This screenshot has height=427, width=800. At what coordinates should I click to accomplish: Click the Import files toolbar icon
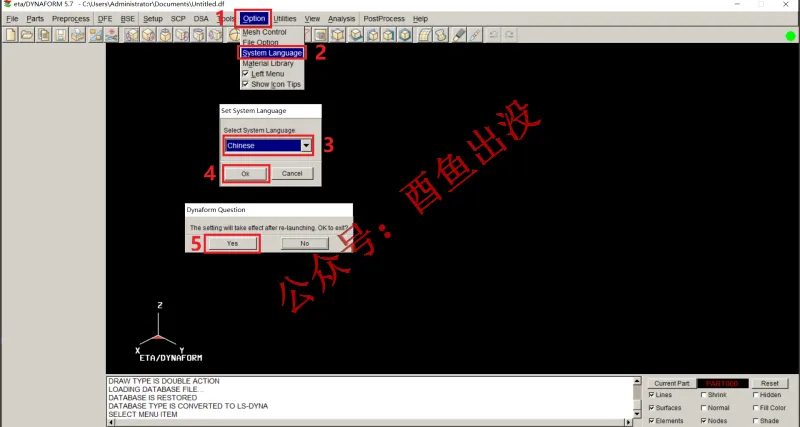point(43,35)
